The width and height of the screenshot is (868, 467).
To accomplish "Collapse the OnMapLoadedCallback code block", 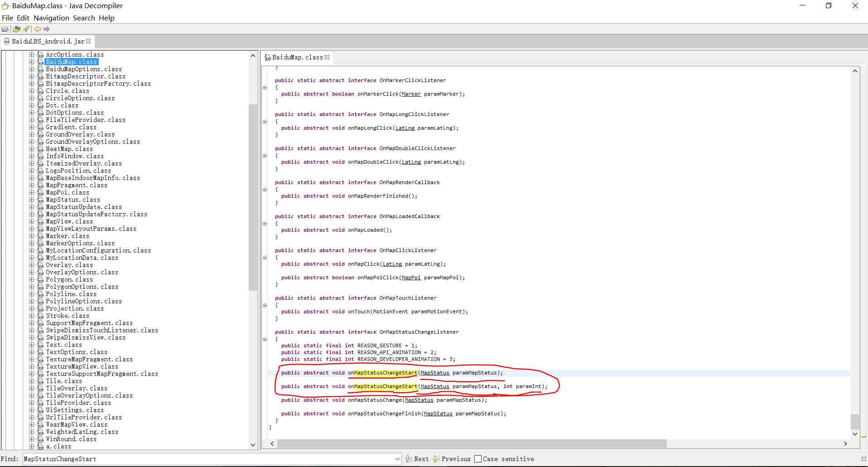I will (x=265, y=224).
